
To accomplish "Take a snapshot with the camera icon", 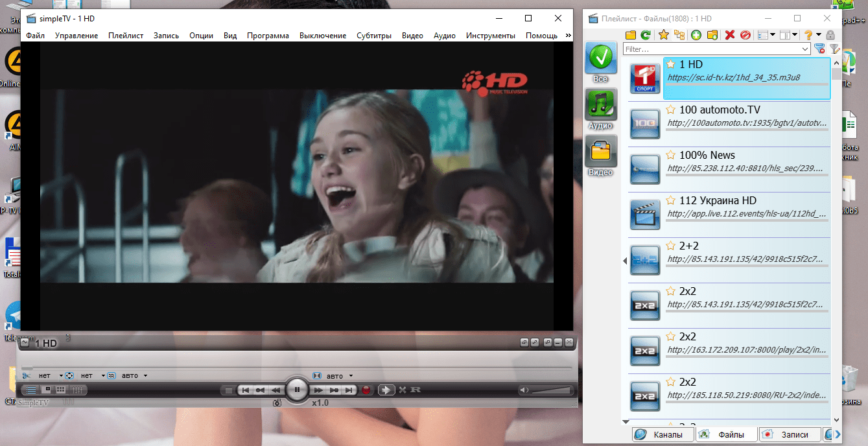I will pyautogui.click(x=277, y=403).
